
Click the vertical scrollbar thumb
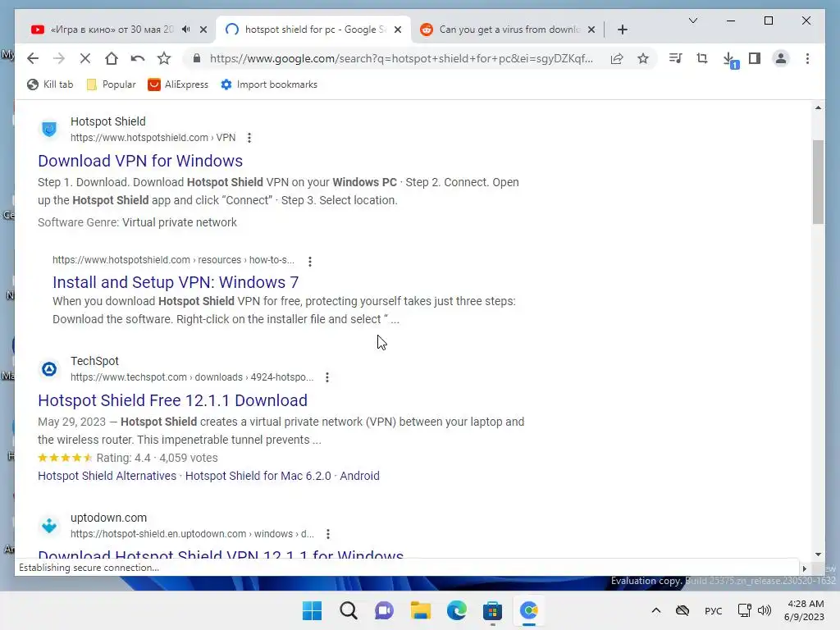point(818,181)
